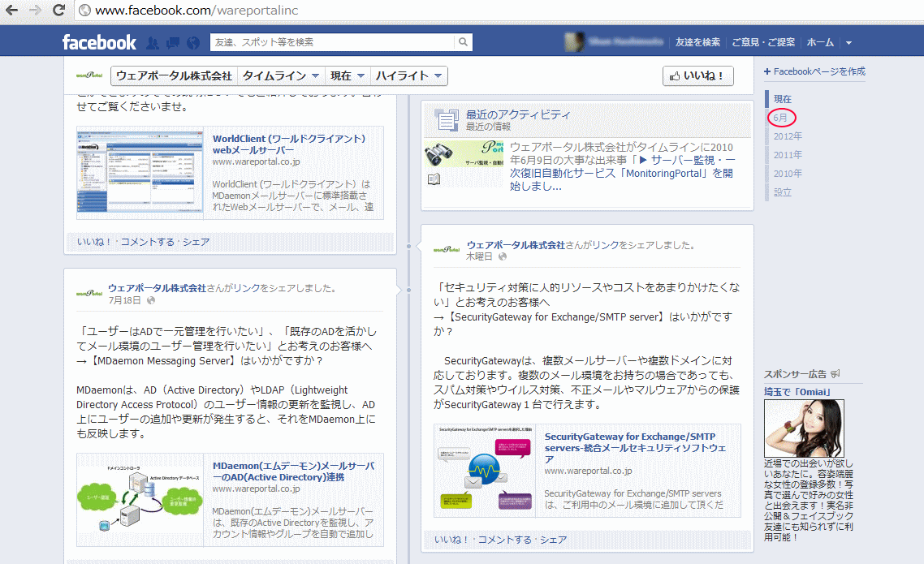Open 友達を検索 in the header
Viewport: 924px width, 564px height.
pyautogui.click(x=697, y=42)
